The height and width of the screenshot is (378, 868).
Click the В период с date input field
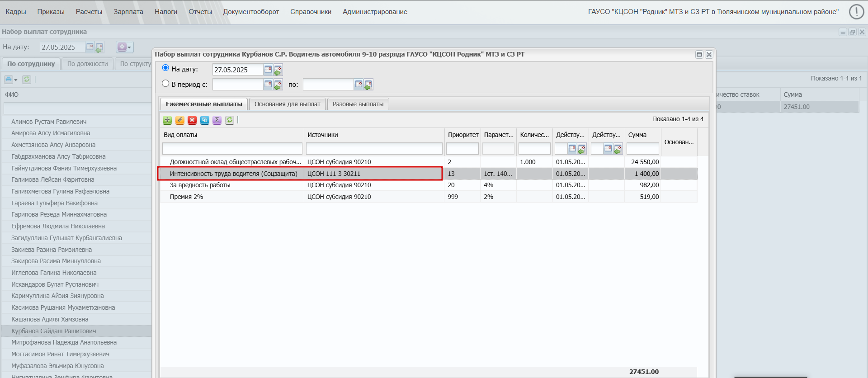pyautogui.click(x=238, y=85)
